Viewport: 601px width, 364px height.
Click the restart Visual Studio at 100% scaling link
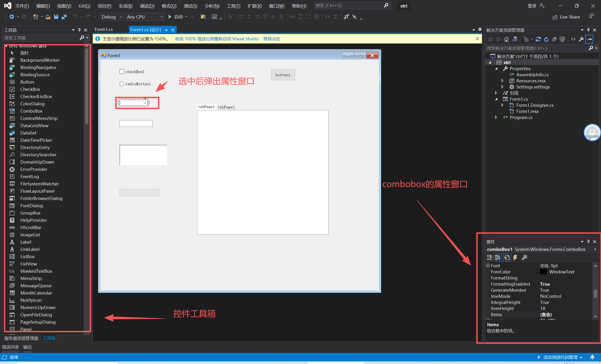pyautogui.click(x=217, y=39)
